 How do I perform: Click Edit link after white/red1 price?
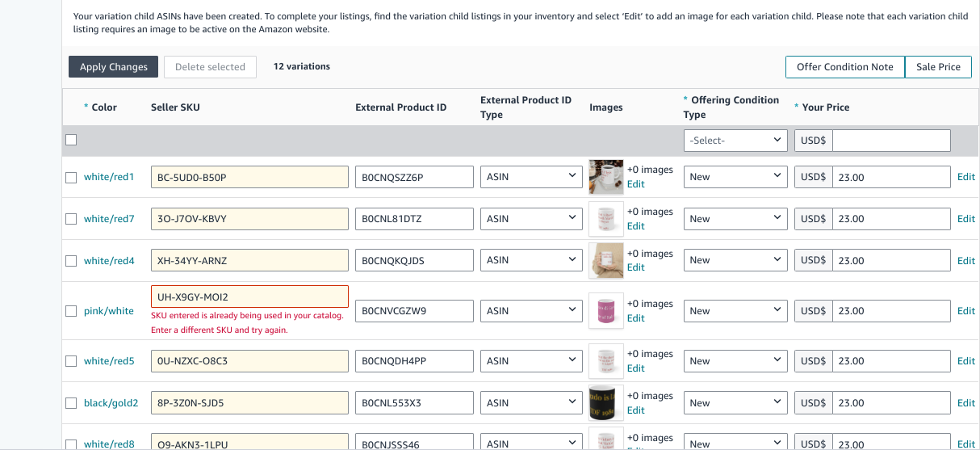(966, 177)
